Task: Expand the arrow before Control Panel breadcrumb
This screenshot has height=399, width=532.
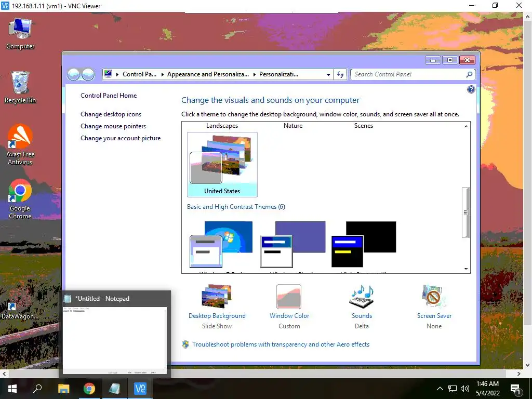Action: click(117, 74)
